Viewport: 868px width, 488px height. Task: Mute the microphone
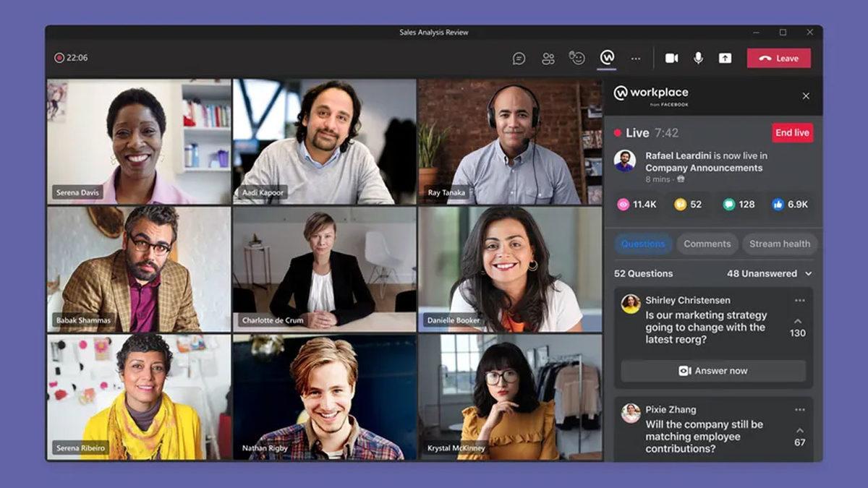[697, 58]
